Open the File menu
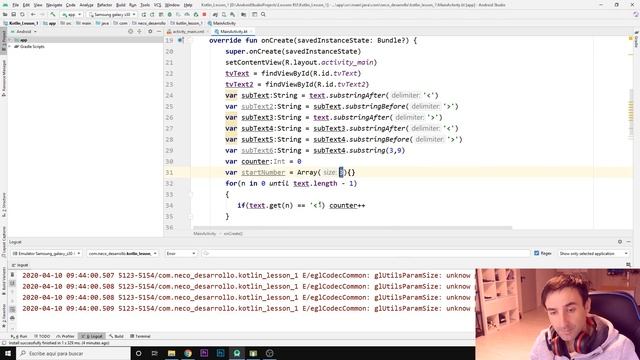This screenshot has width=640, height=360. click(16, 5)
